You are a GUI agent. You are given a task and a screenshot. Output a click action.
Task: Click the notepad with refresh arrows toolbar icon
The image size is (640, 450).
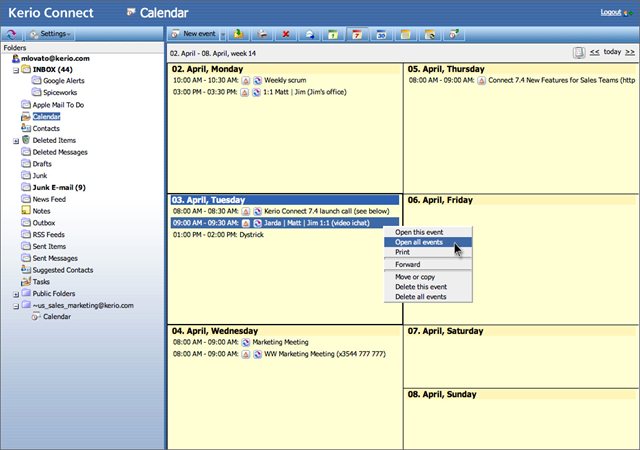pos(429,35)
